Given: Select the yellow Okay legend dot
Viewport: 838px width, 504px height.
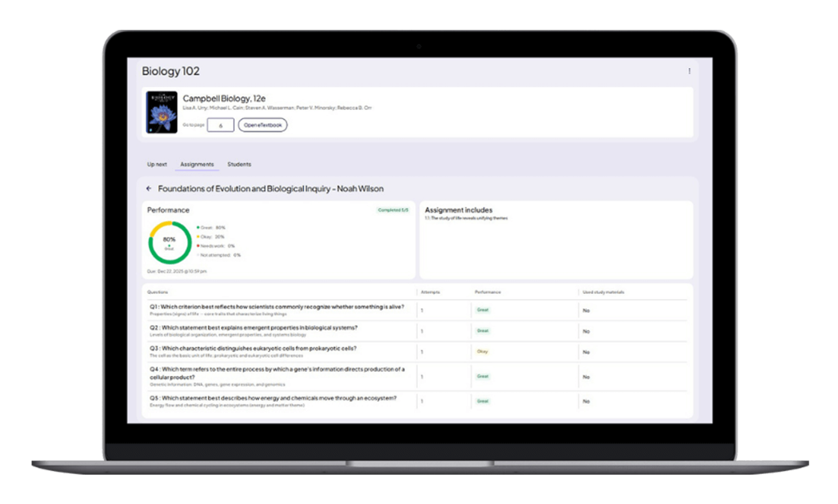Looking at the screenshot, I should [x=198, y=237].
